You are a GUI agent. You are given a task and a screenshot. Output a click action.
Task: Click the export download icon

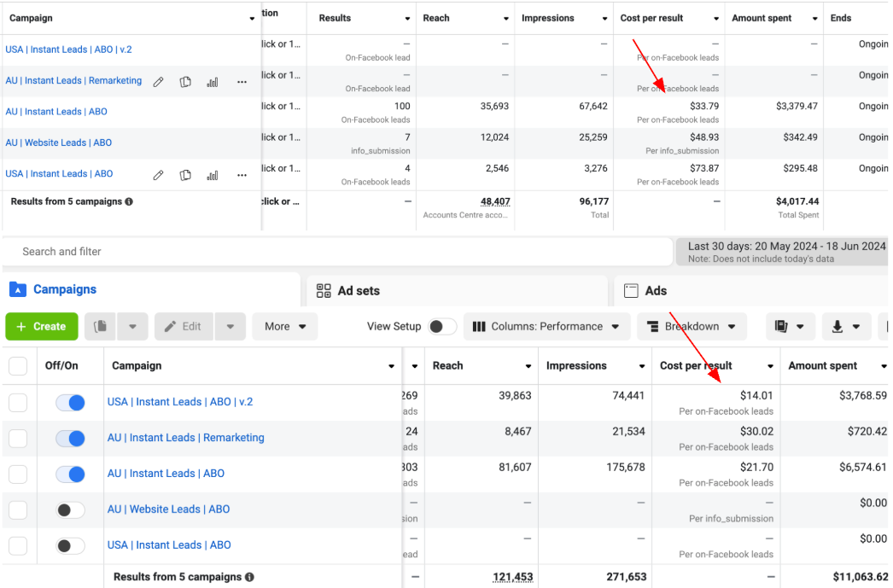coord(838,326)
